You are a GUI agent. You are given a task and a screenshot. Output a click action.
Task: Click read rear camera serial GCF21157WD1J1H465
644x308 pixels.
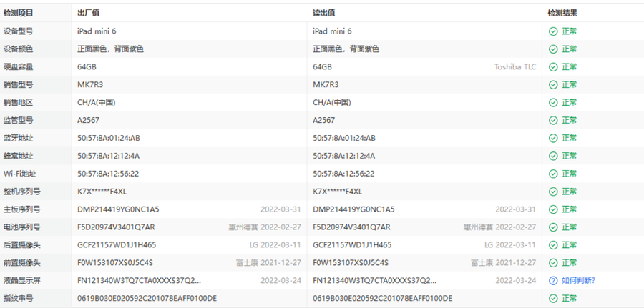tap(352, 245)
